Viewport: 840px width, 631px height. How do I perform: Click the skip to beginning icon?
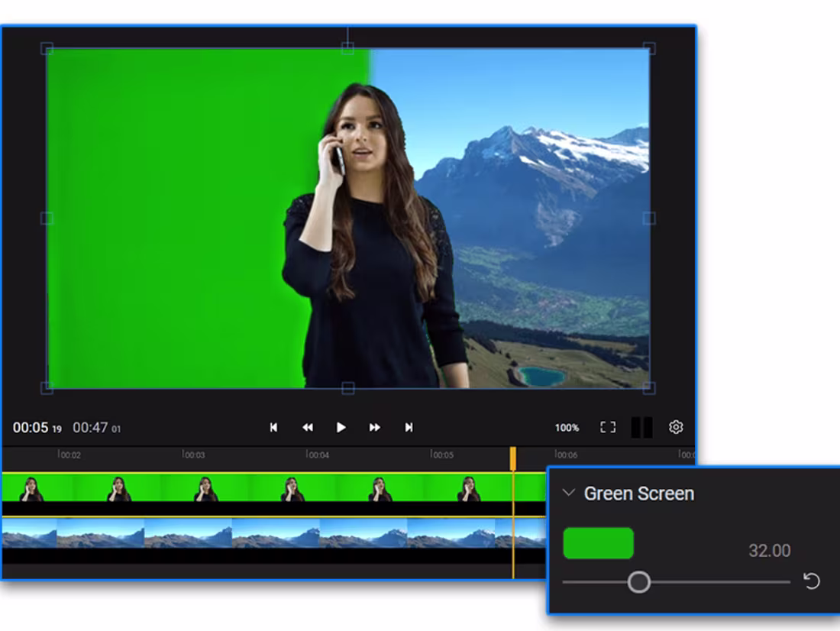pos(273,428)
